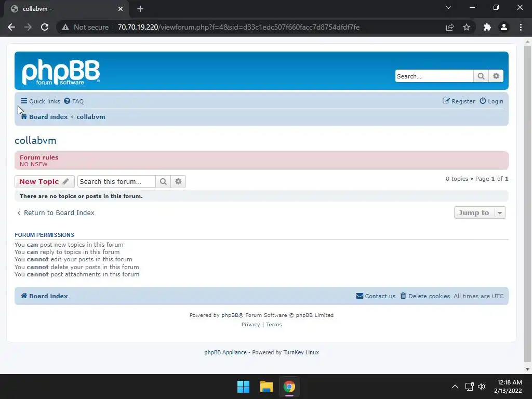The height and width of the screenshot is (399, 532).
Task: Open forum advanced search gear
Action: (178, 181)
